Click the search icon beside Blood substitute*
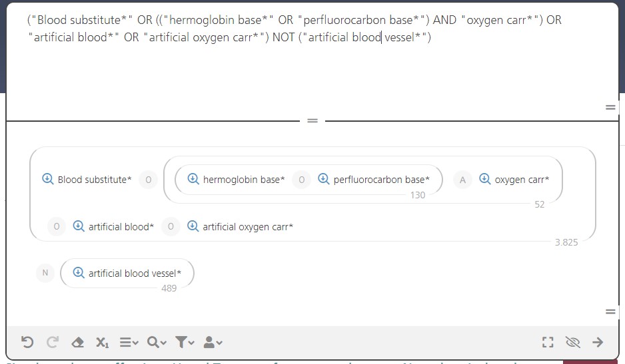625x364 pixels. click(48, 179)
